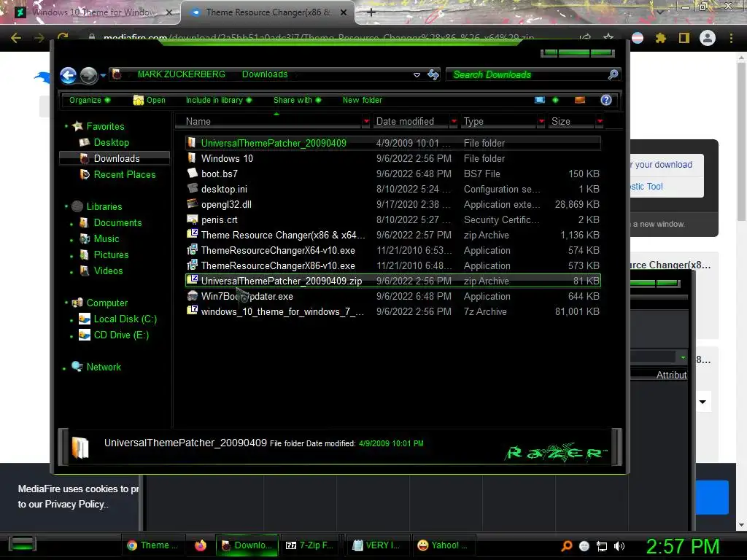Open the Include in library dropdown
Screen dimensions: 747x560
point(219,100)
